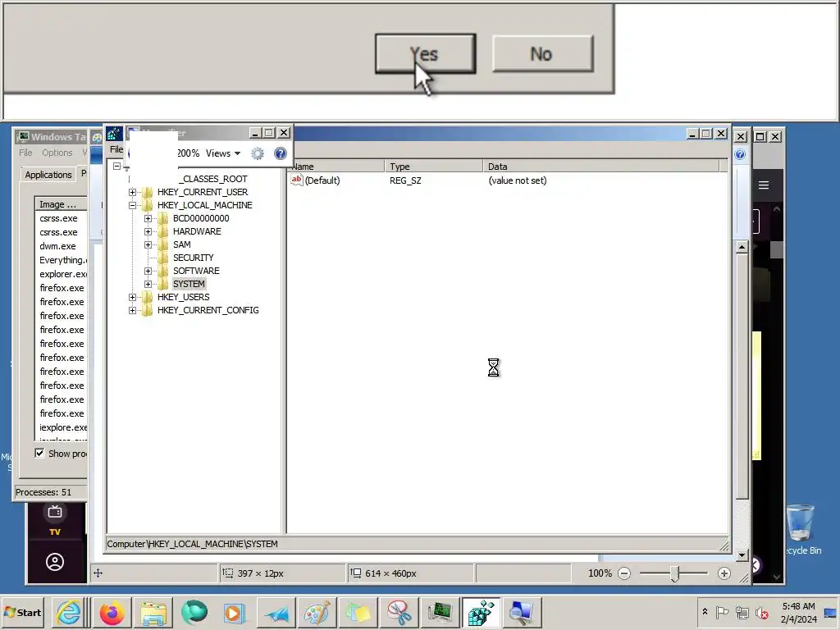840x630 pixels.
Task: Switch to Task Manager from taskbar
Action: point(441,612)
